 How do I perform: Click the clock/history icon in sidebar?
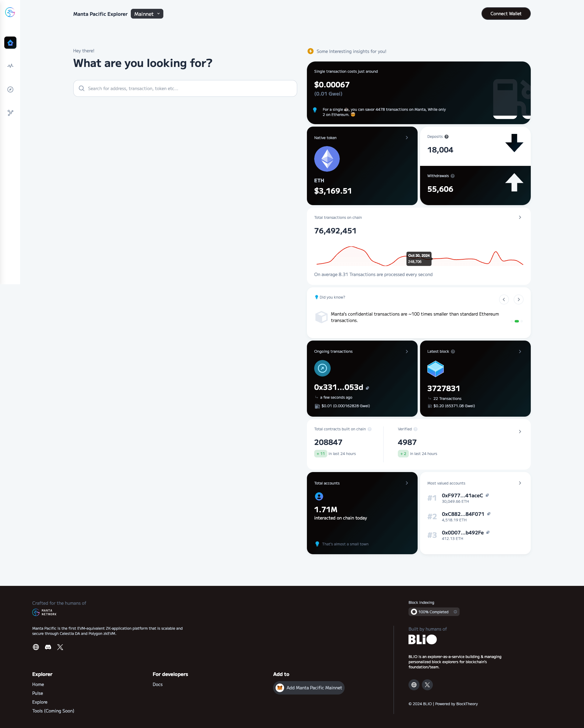click(x=10, y=89)
